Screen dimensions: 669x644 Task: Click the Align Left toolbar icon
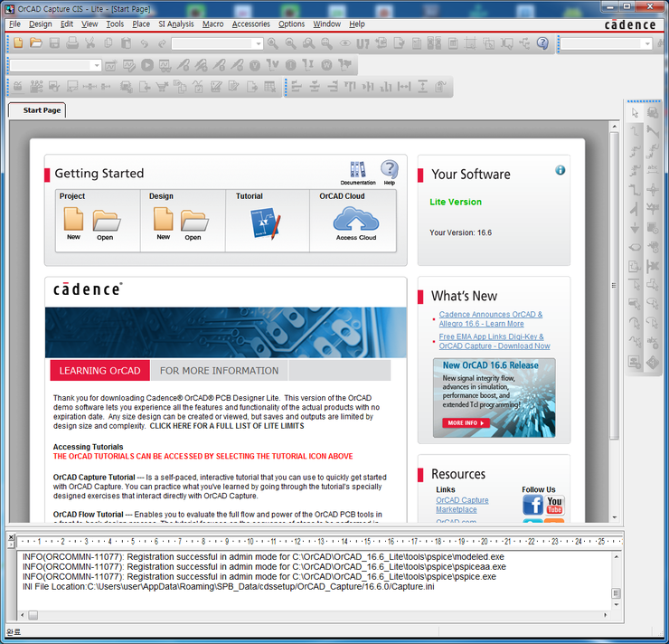point(297,87)
